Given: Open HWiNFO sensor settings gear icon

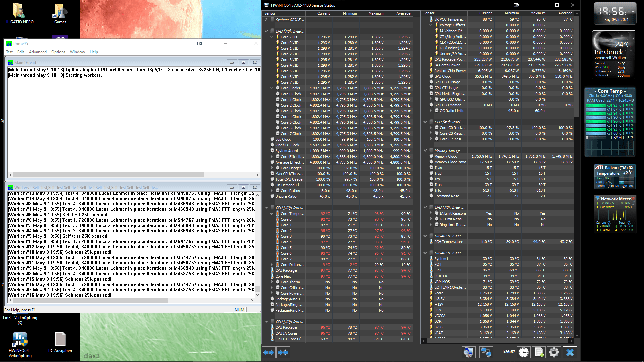Looking at the screenshot, I should (554, 352).
